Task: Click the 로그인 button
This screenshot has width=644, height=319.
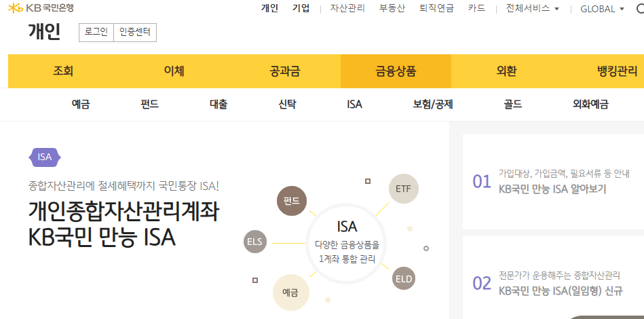Action: click(96, 32)
